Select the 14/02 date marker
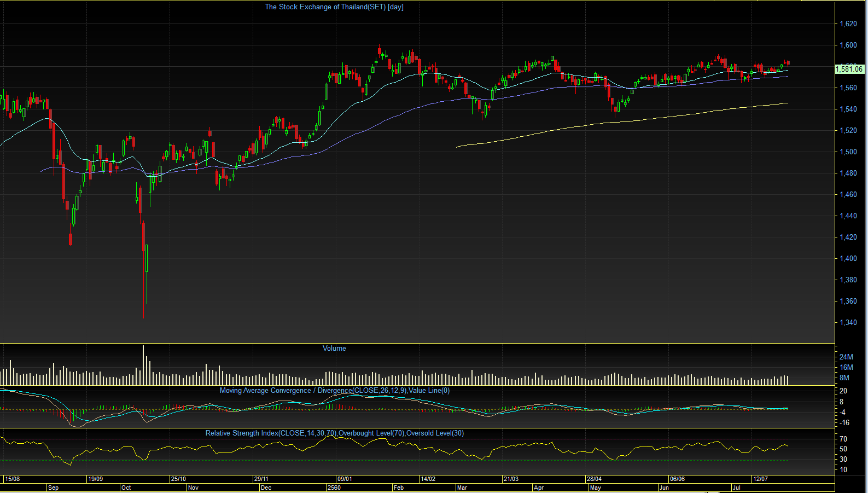The width and height of the screenshot is (868, 493). coord(428,479)
